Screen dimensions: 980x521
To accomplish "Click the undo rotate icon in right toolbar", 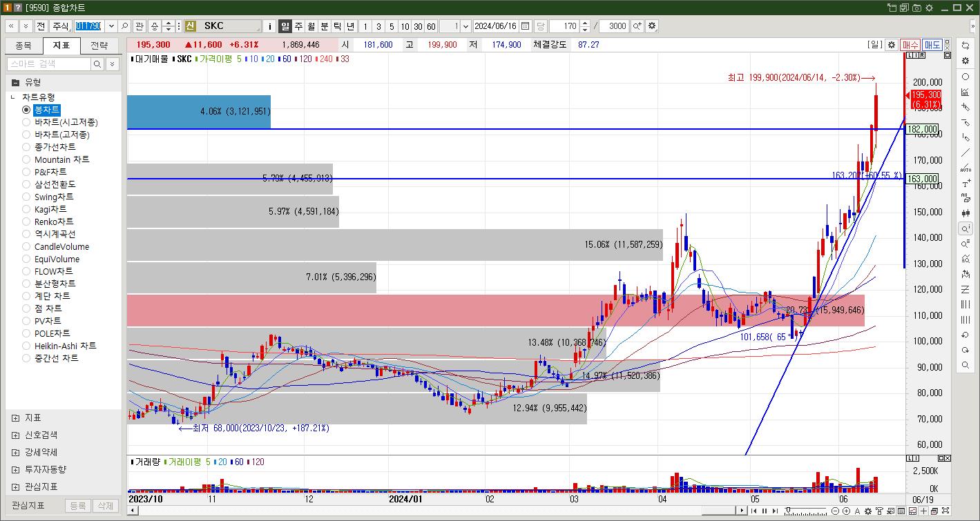I will (x=965, y=335).
